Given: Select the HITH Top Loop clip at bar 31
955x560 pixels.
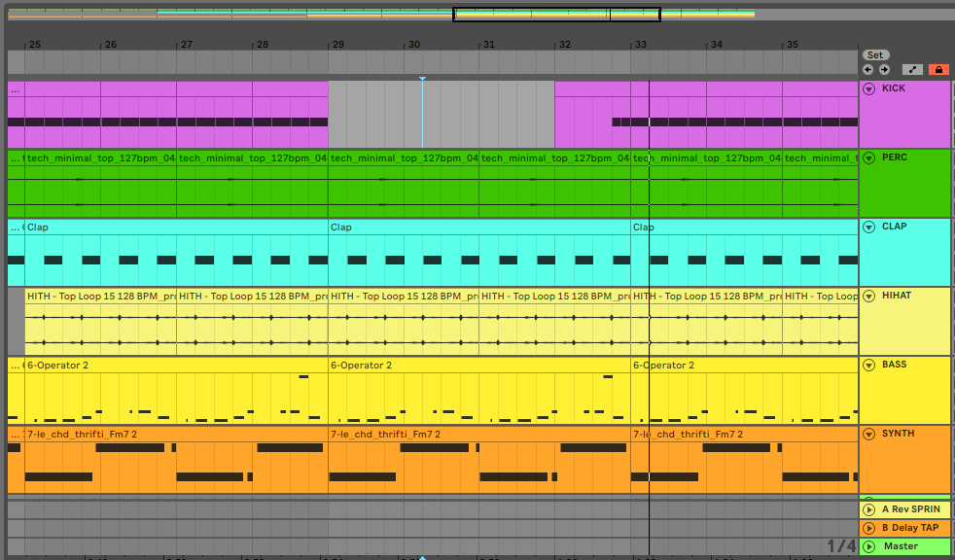Looking at the screenshot, I should click(x=555, y=296).
